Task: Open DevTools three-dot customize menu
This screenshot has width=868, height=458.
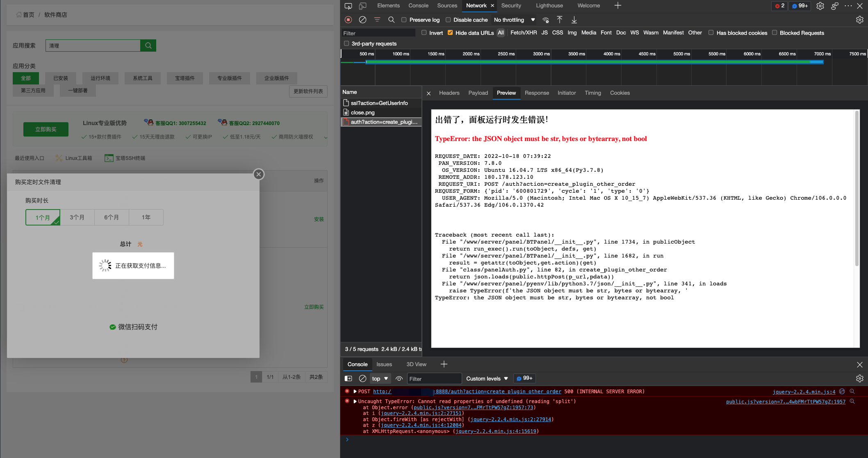Action: (848, 6)
